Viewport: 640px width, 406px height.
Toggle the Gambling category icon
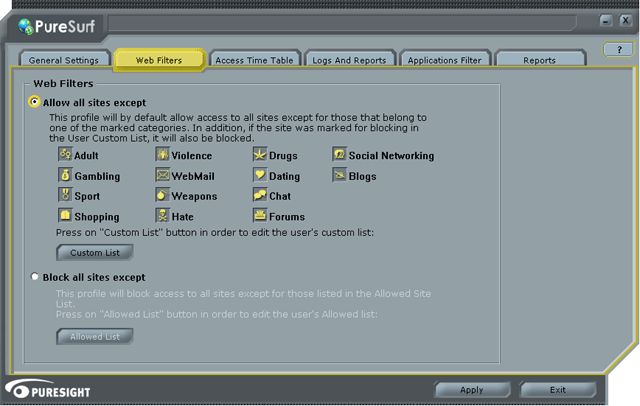tap(65, 175)
